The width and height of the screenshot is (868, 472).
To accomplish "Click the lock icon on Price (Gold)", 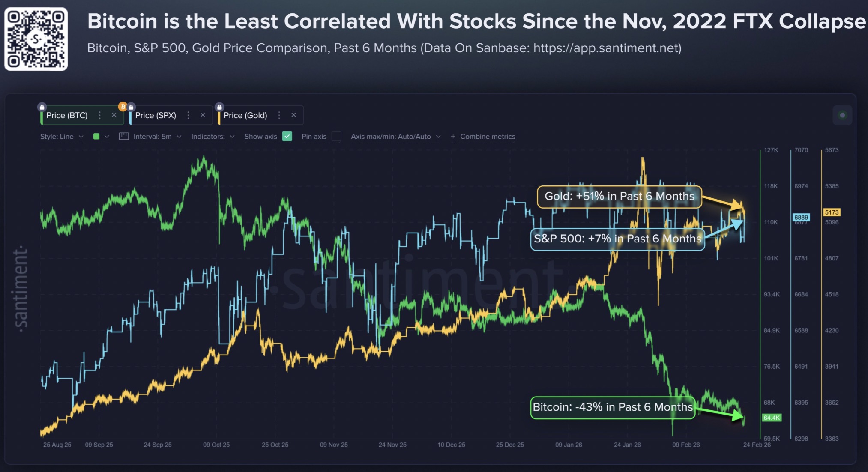I will [220, 107].
